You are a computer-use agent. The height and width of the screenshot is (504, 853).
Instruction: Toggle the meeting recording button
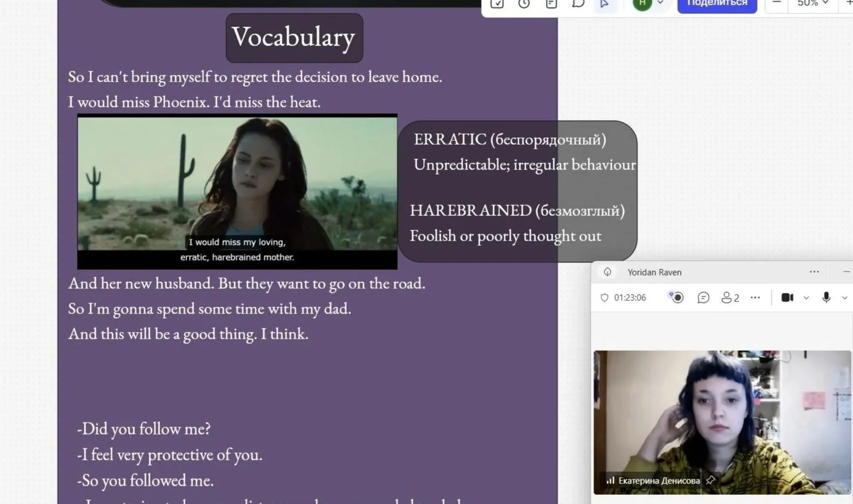click(677, 297)
